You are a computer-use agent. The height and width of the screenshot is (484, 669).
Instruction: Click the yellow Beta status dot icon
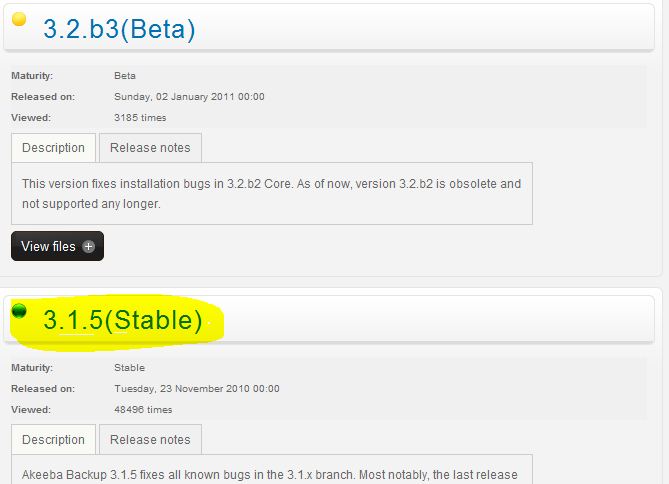click(19, 19)
